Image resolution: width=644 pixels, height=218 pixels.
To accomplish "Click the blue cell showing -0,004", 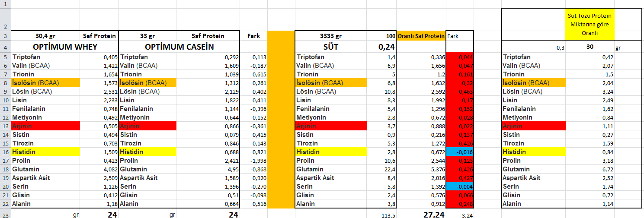I will [459, 186].
